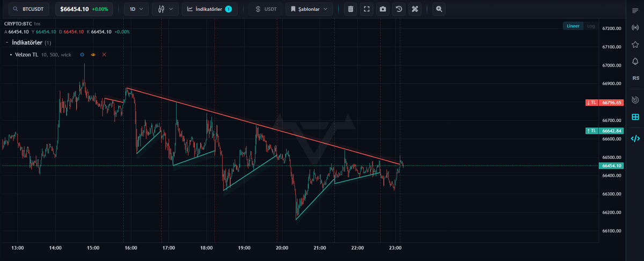
Task: Toggle fullscreen with the expand icon
Action: pos(367,9)
